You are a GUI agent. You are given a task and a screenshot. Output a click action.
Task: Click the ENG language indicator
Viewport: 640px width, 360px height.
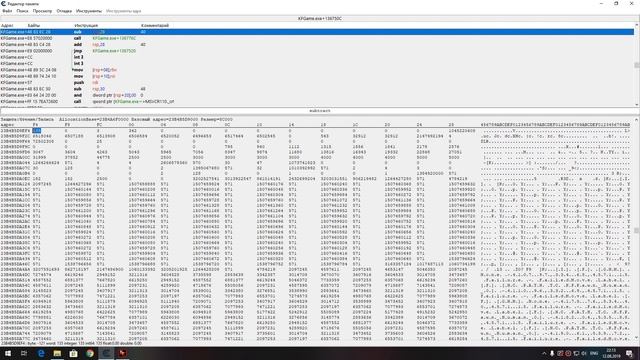click(594, 353)
